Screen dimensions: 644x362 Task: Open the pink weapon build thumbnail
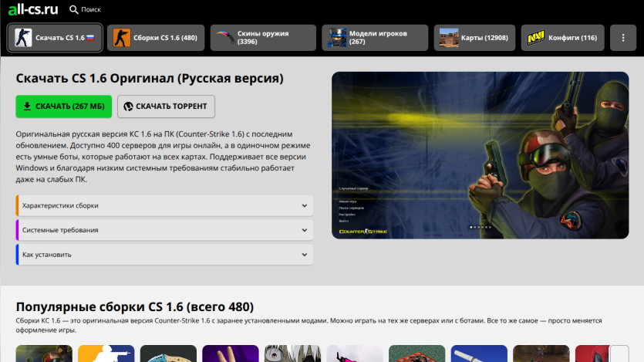355,354
